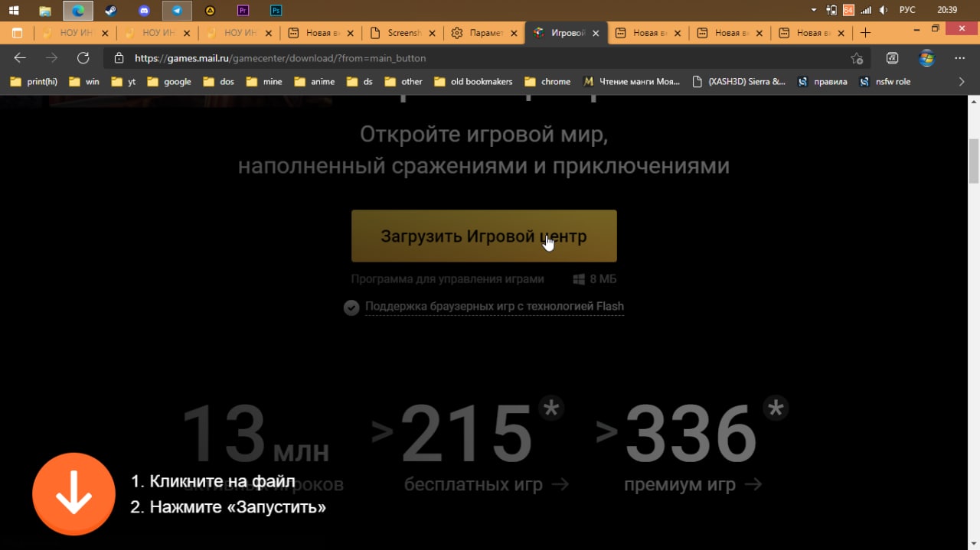Refresh the current page
The image size is (980, 550).
tap(83, 58)
